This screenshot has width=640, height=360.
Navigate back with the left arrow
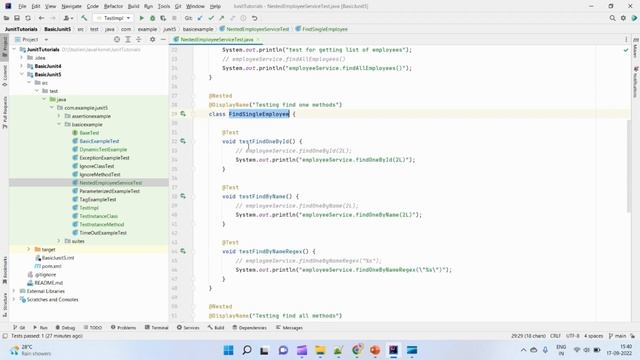pos(41,18)
